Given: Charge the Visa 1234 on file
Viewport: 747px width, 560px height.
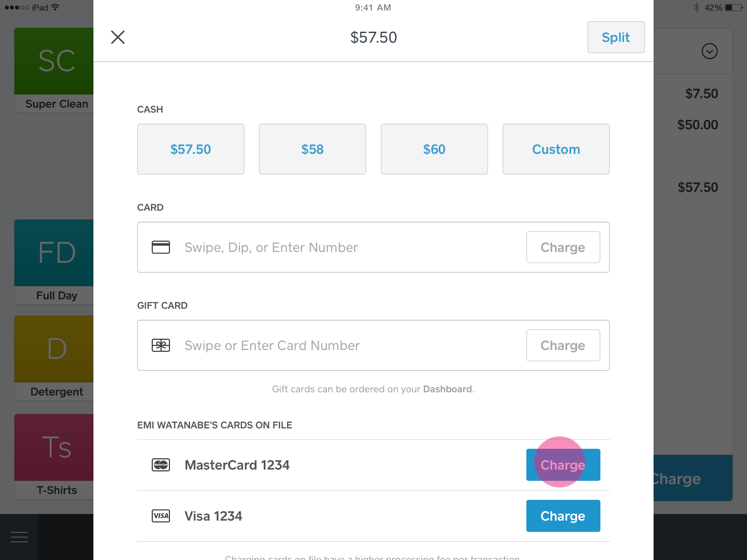Looking at the screenshot, I should click(x=563, y=516).
